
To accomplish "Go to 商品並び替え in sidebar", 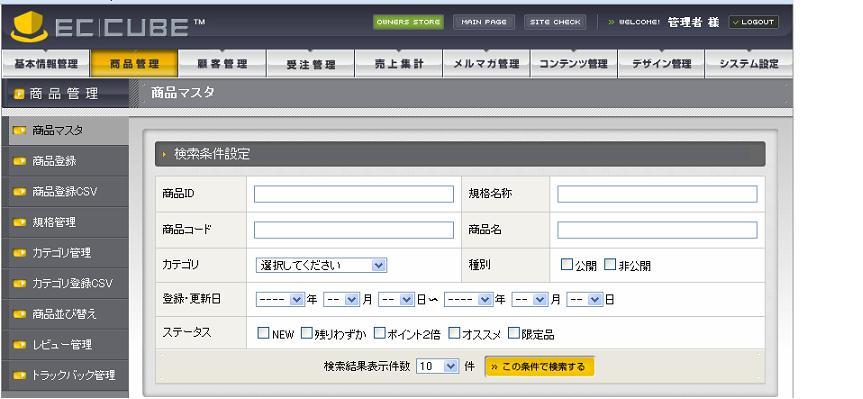I will coord(65,314).
